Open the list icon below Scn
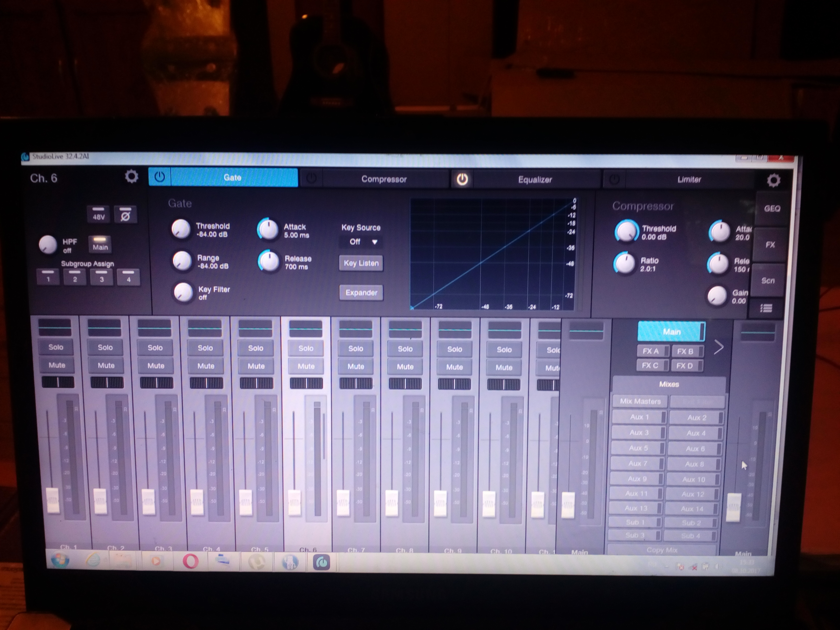The width and height of the screenshot is (840, 630). tap(766, 308)
